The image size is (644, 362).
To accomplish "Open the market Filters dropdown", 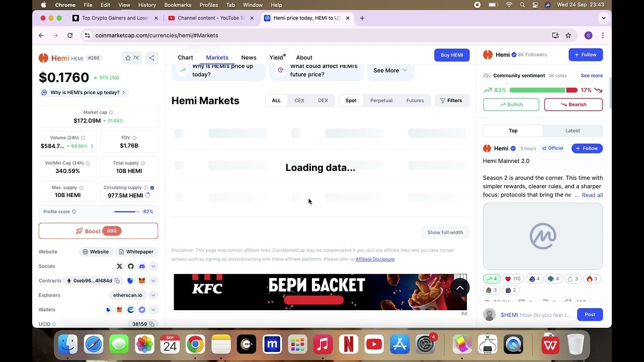I will point(451,101).
